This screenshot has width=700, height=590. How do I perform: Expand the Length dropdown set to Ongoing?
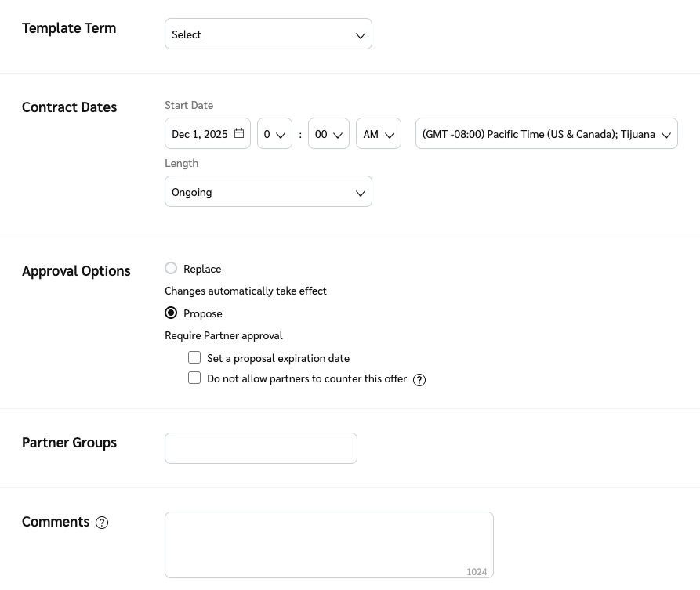pyautogui.click(x=268, y=192)
